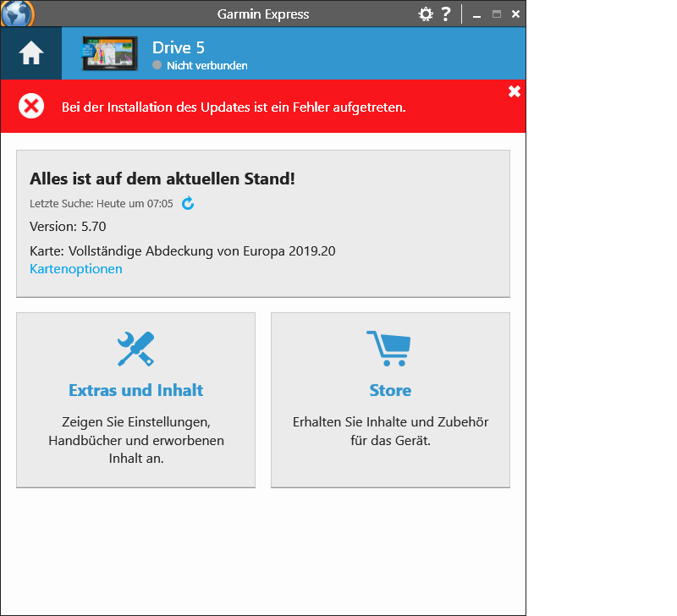
Task: Click the red error X icon
Action: point(31,106)
